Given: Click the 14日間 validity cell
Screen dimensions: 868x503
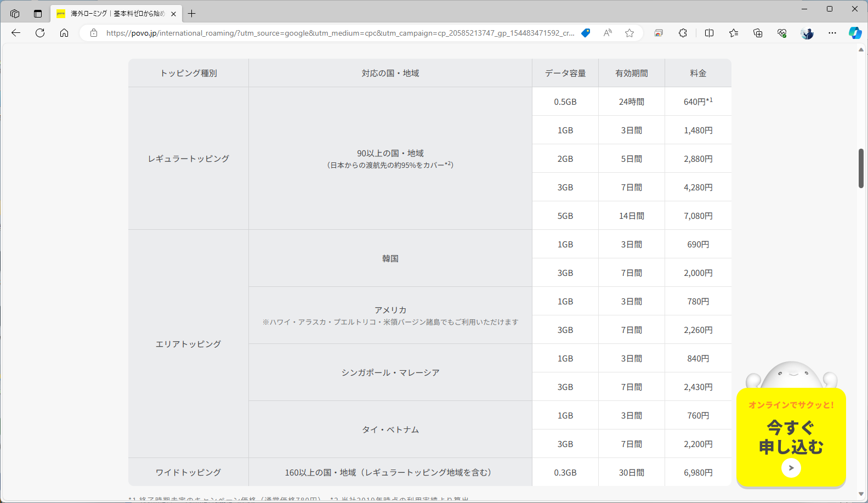Looking at the screenshot, I should (632, 216).
